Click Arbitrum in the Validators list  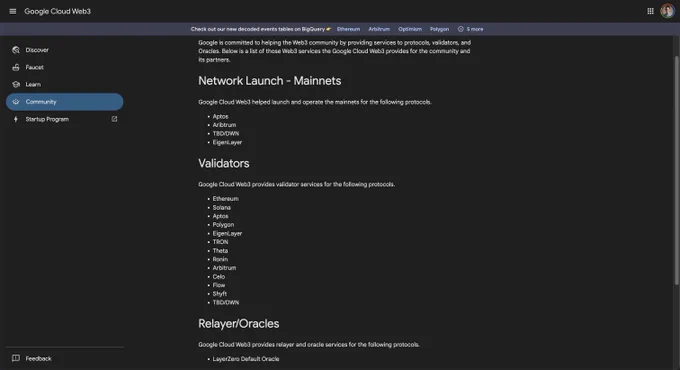tap(224, 268)
